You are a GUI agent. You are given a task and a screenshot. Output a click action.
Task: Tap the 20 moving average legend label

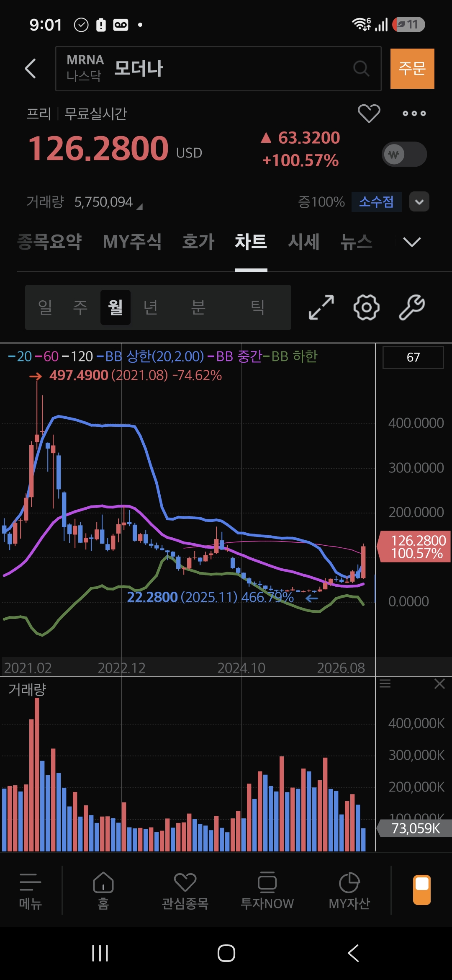click(20, 356)
